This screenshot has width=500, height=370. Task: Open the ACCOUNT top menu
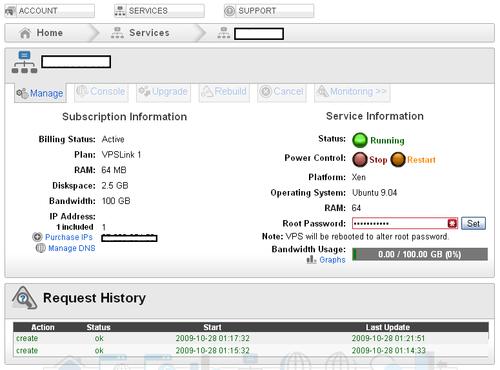tap(50, 11)
